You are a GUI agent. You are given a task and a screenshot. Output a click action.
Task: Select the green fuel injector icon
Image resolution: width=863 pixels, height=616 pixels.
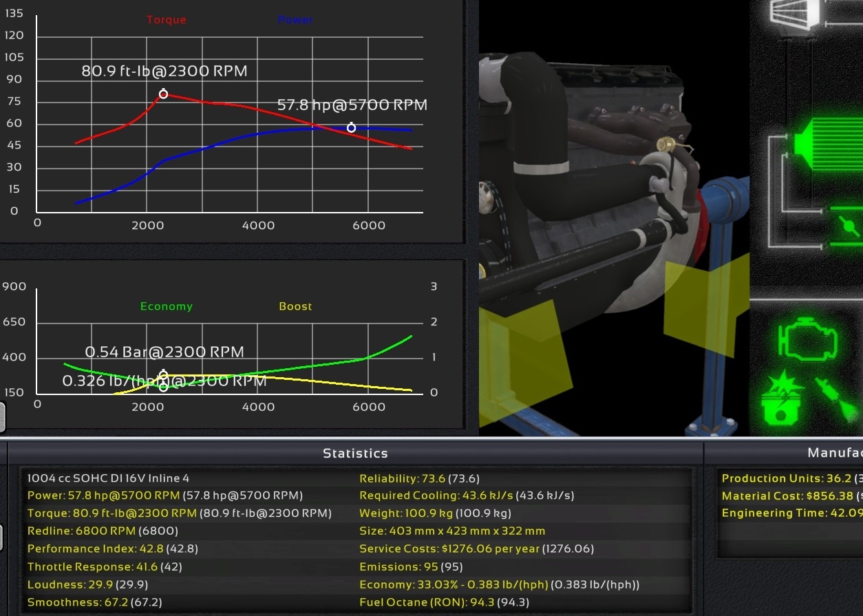point(835,398)
